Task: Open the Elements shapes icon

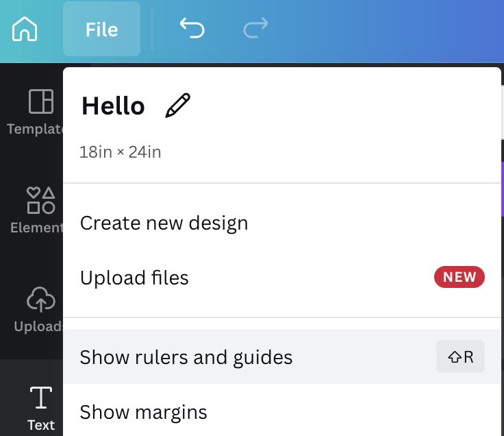Action: pyautogui.click(x=41, y=200)
